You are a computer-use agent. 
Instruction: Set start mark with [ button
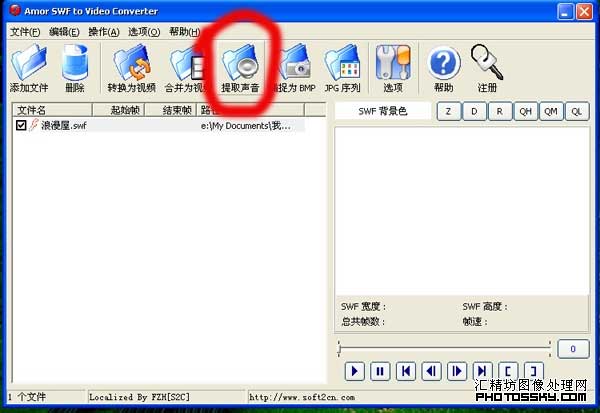(x=508, y=371)
